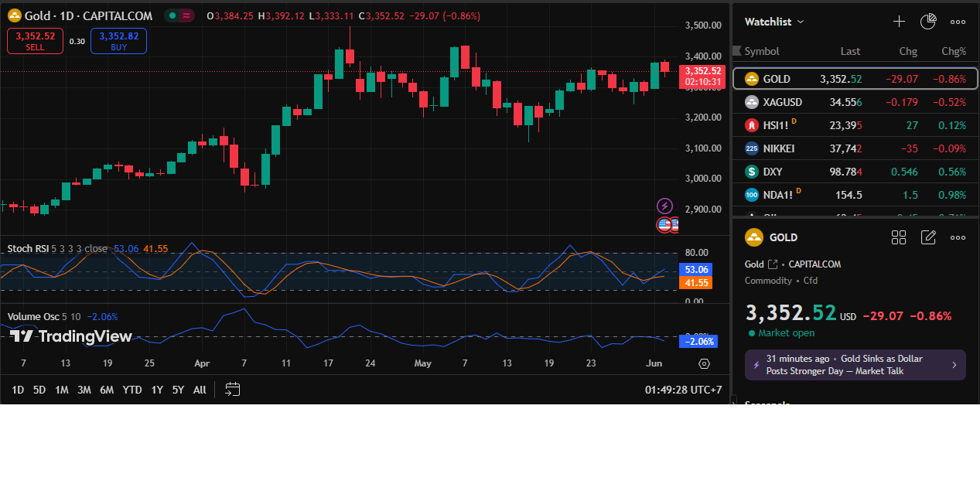This screenshot has height=501, width=980.
Task: Open watchlist three-dot settings menu
Action: click(958, 22)
